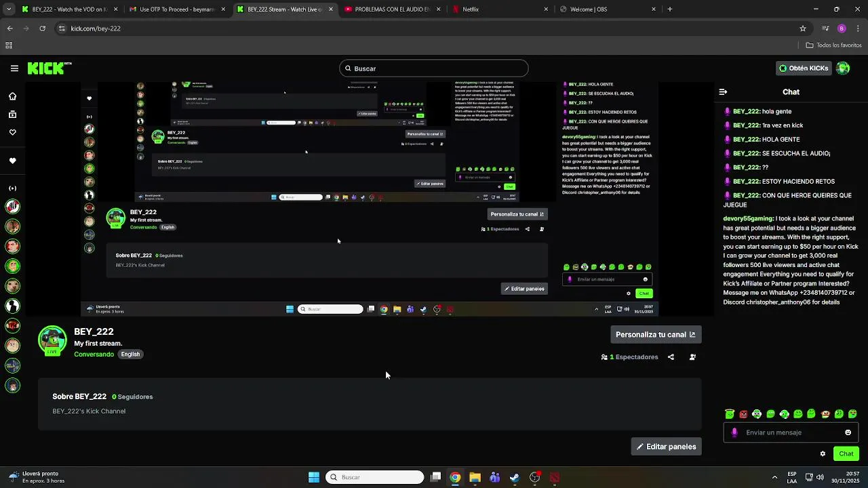Click in the Buscar search field
The height and width of the screenshot is (488, 868).
pos(434,68)
